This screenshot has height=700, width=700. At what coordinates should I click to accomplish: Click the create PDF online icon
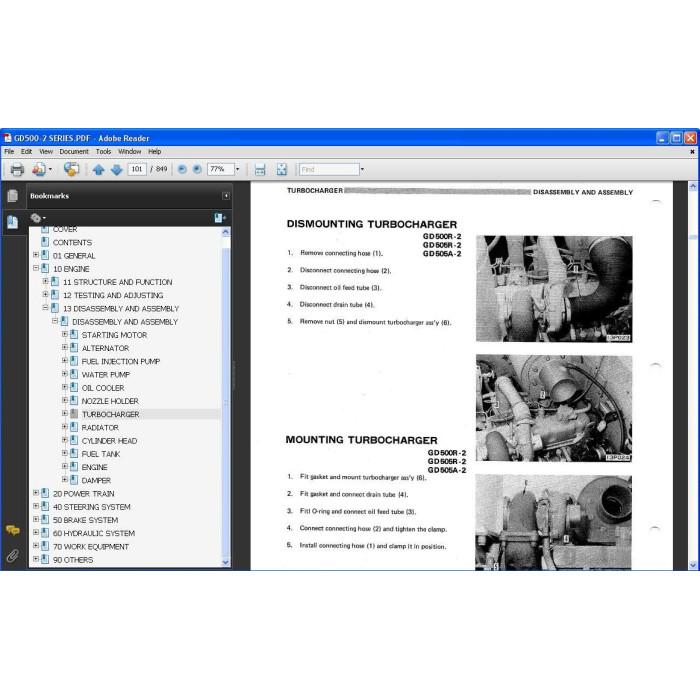(39, 169)
